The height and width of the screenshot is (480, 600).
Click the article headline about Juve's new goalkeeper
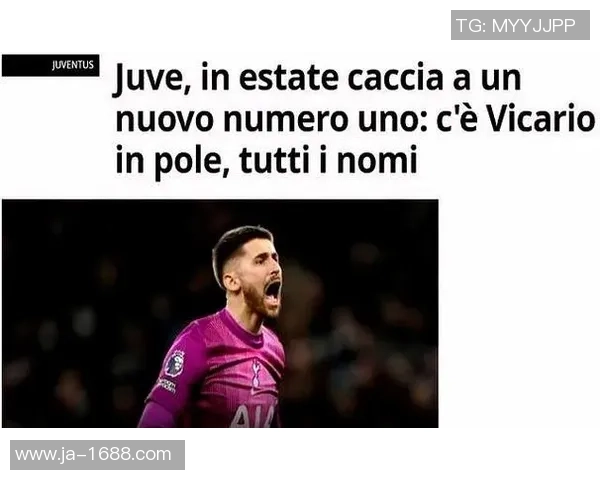pyautogui.click(x=355, y=119)
